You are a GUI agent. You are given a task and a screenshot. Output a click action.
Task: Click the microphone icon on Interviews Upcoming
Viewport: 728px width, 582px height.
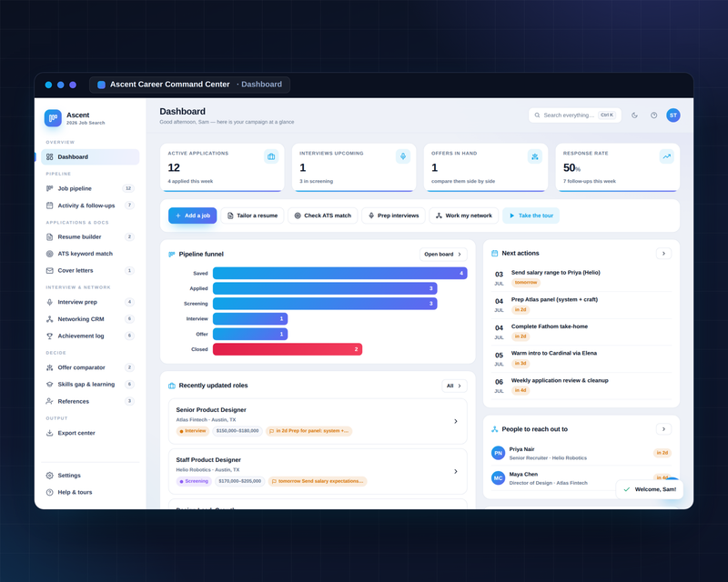(403, 156)
